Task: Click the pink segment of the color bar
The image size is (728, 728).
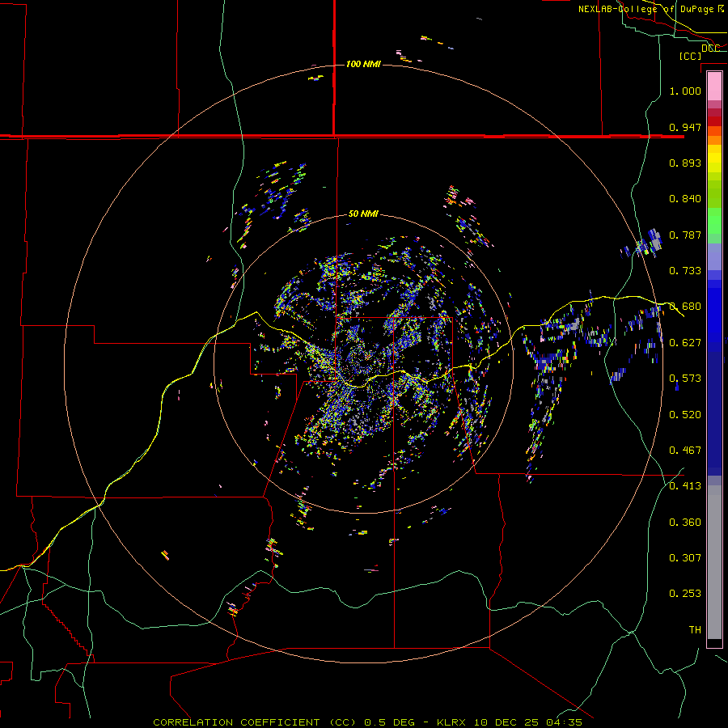Action: pos(714,87)
